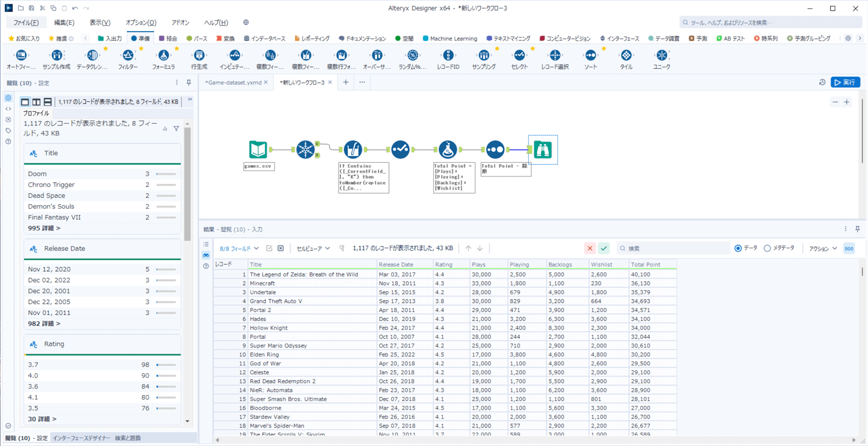
Task: Select the Unique tool icon
Action: tap(661, 55)
